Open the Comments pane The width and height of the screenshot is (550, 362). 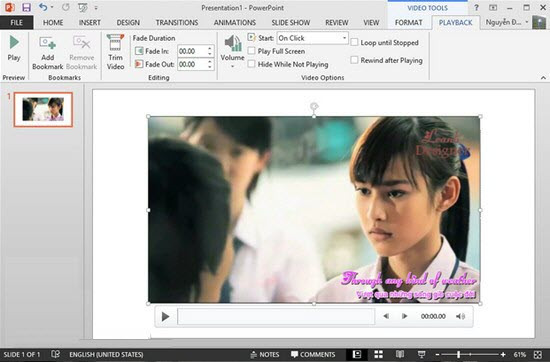tap(313, 355)
